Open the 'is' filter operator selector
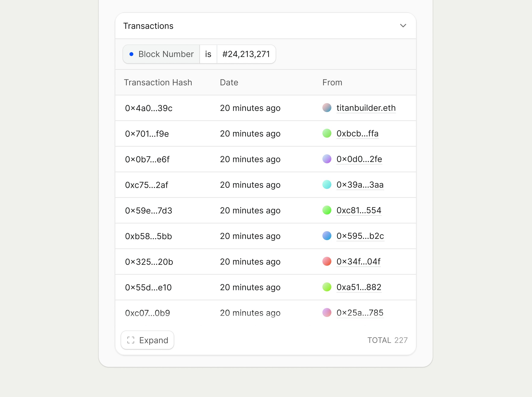Screen dimensions: 532x397 click(208, 54)
